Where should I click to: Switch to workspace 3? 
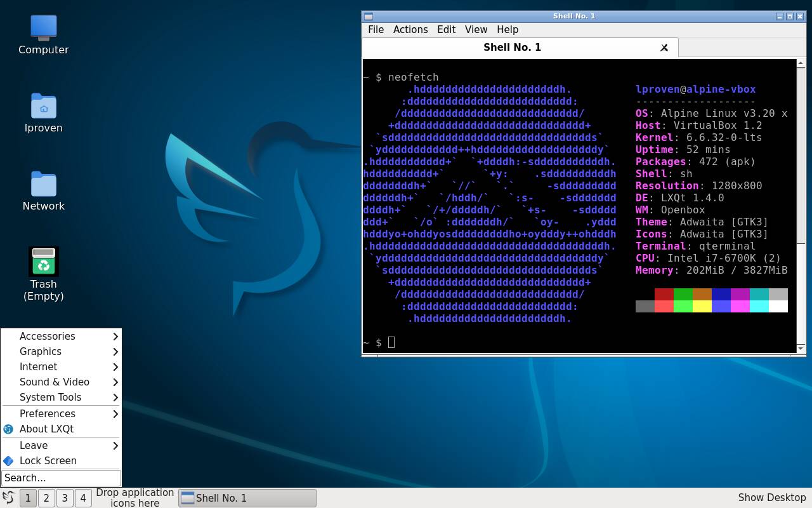pos(64,498)
